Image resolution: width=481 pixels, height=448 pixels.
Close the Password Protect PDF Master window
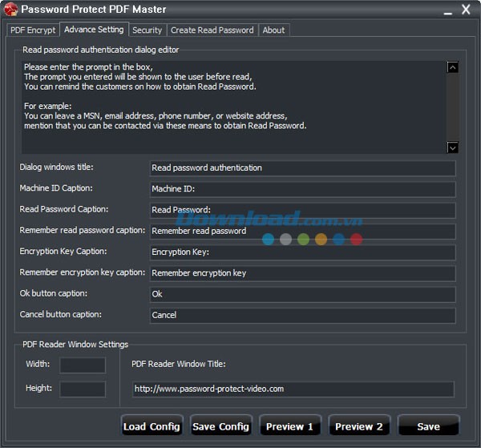click(x=466, y=9)
